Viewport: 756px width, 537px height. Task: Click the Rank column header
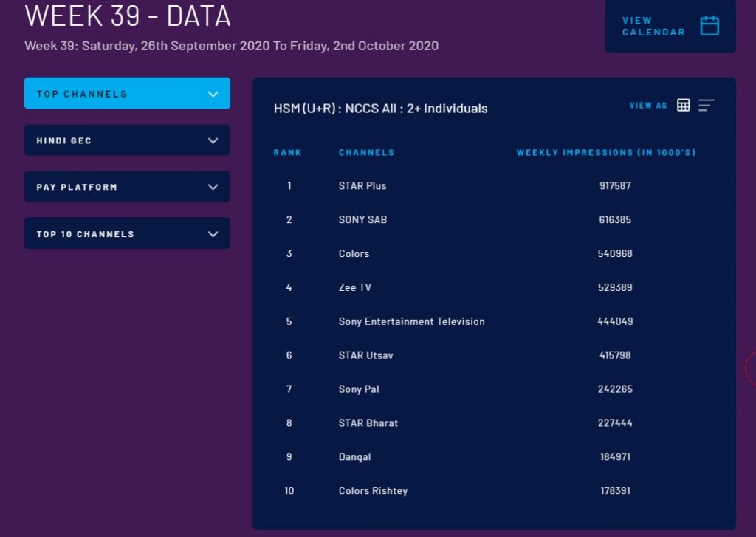(x=287, y=153)
